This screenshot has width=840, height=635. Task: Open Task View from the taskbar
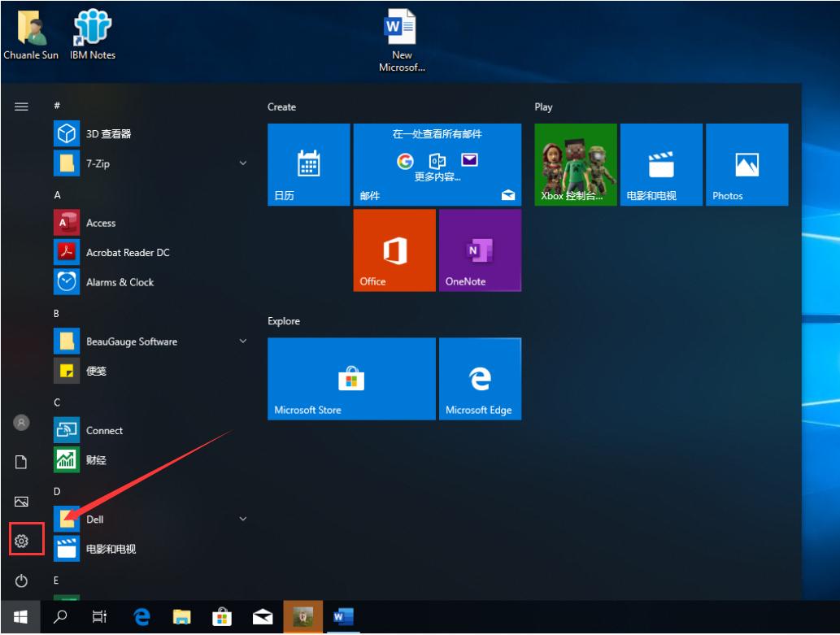[99, 617]
